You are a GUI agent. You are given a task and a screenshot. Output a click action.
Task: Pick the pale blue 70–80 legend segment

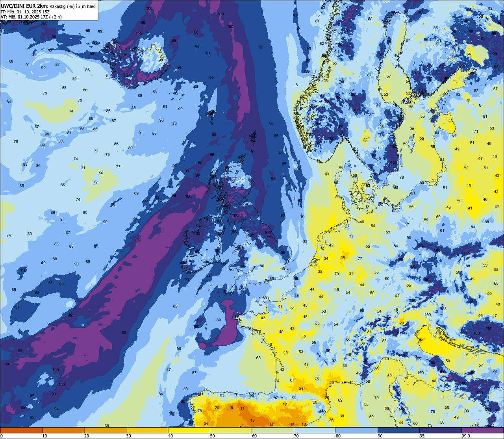tap(315, 430)
